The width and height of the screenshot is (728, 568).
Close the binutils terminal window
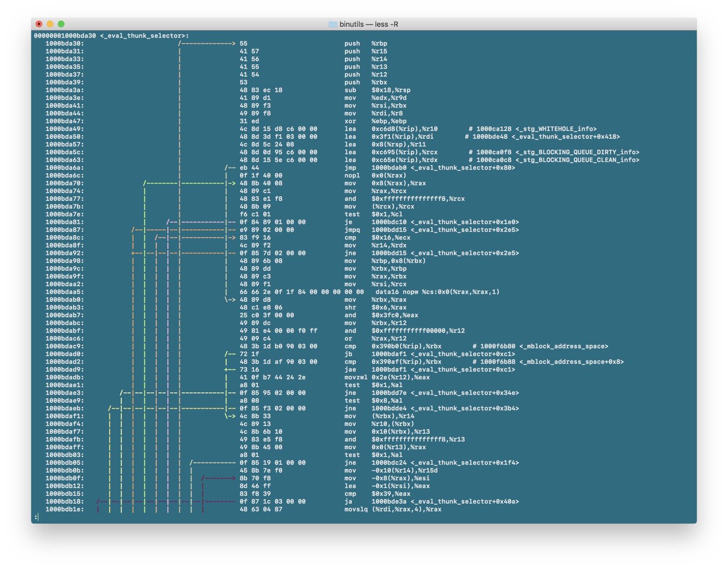[x=39, y=24]
